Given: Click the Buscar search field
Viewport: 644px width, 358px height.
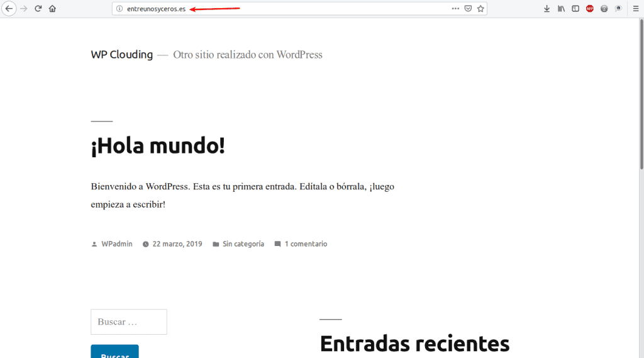Looking at the screenshot, I should (x=129, y=322).
